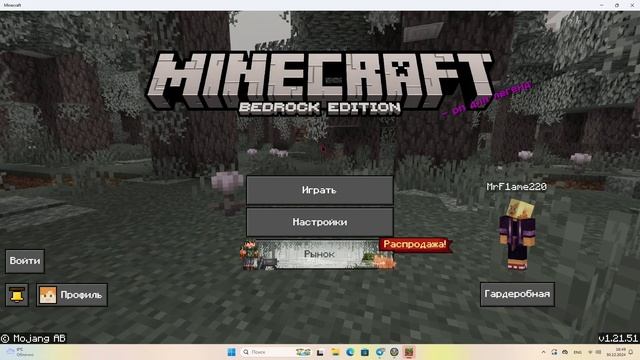Open the Windows Start menu
Viewport: 640px width, 360px height.
click(x=231, y=352)
